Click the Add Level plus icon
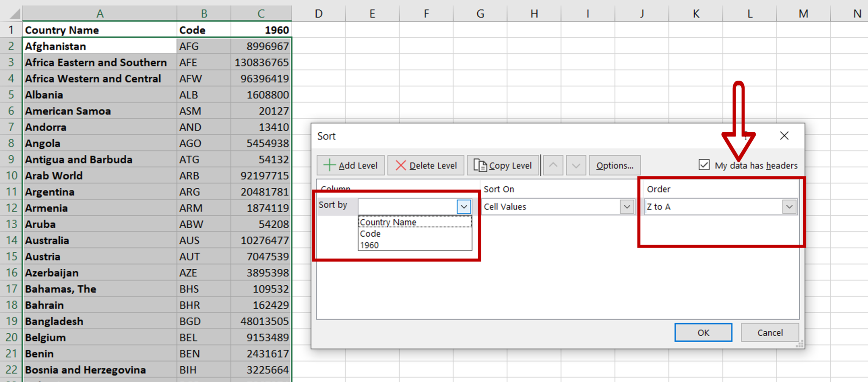 330,165
